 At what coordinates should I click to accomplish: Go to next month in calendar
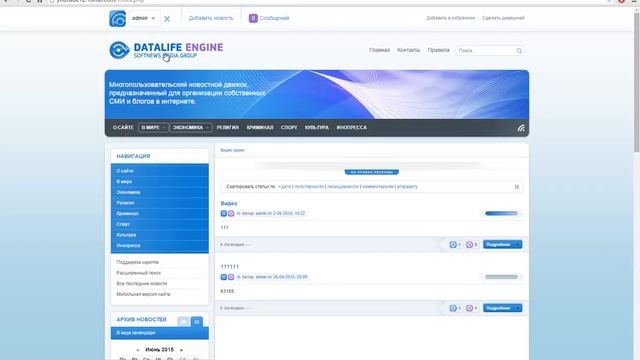[181, 350]
